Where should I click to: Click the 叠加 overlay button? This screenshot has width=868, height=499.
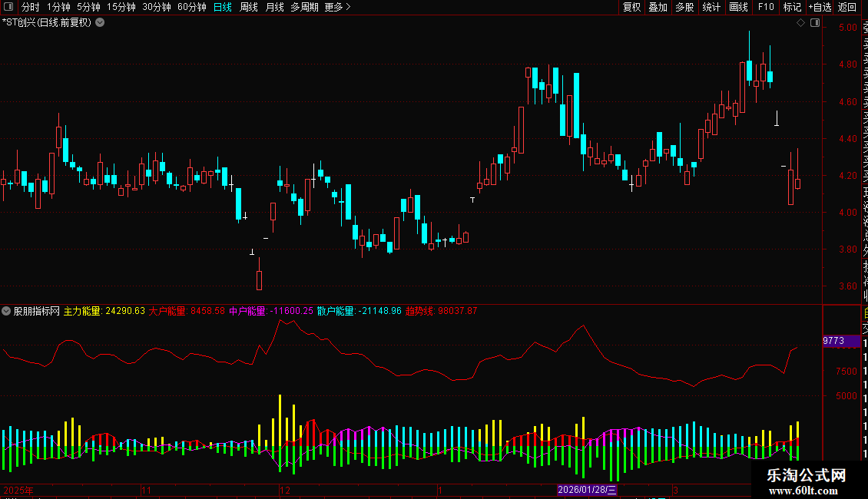click(x=658, y=7)
